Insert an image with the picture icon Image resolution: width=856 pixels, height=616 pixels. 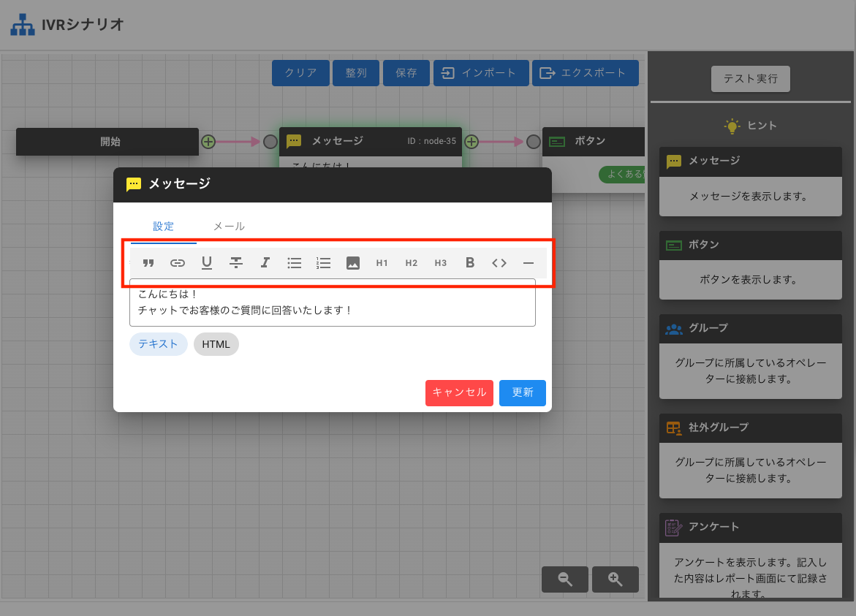click(x=353, y=263)
